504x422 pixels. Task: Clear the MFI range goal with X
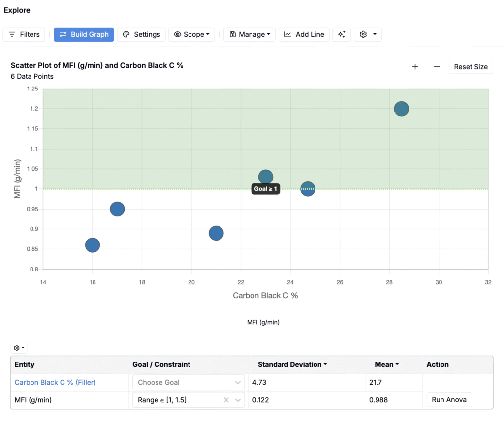[x=226, y=400]
